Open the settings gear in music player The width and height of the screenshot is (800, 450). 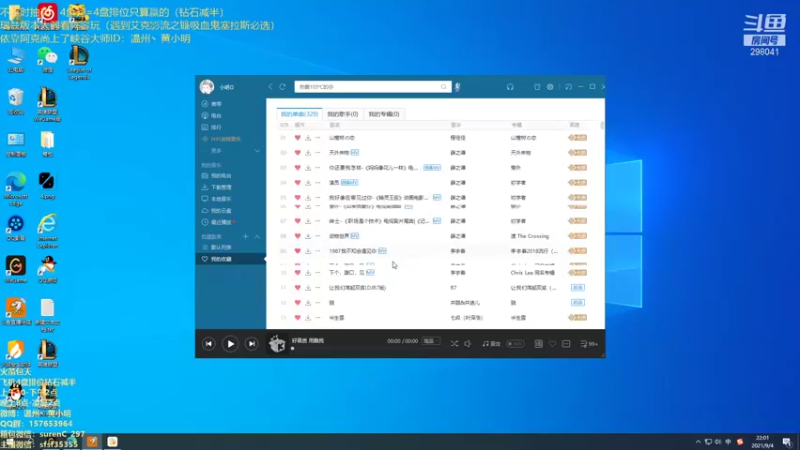(550, 87)
